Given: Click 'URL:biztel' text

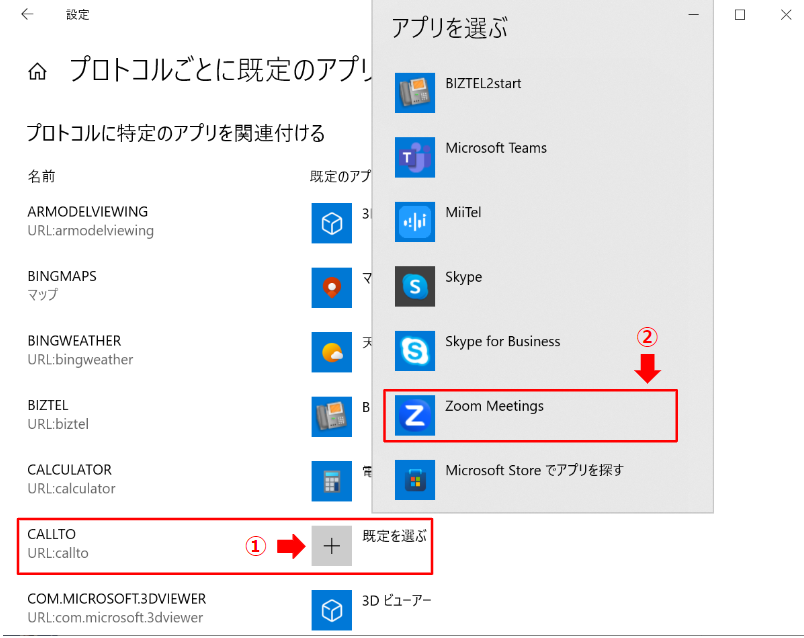Looking at the screenshot, I should 58,425.
